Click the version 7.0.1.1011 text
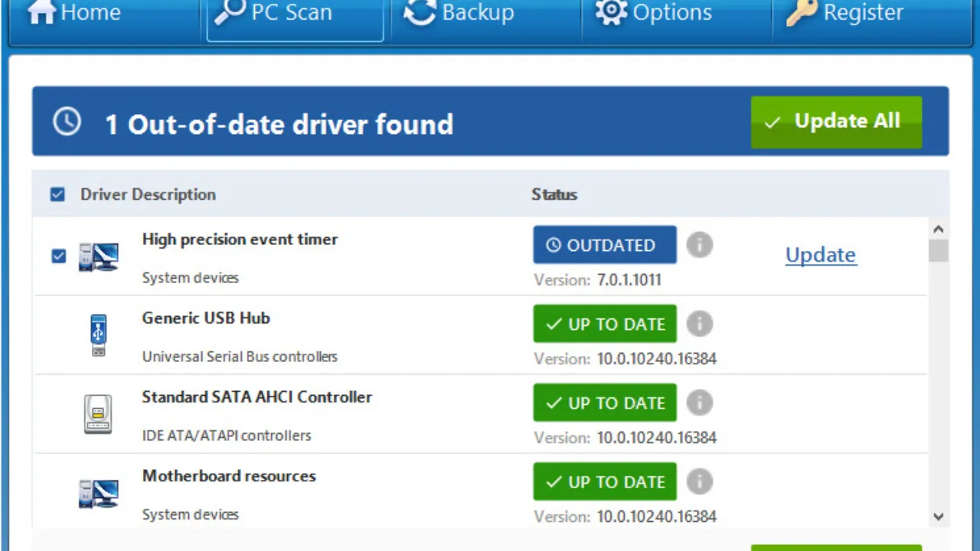 tap(629, 280)
